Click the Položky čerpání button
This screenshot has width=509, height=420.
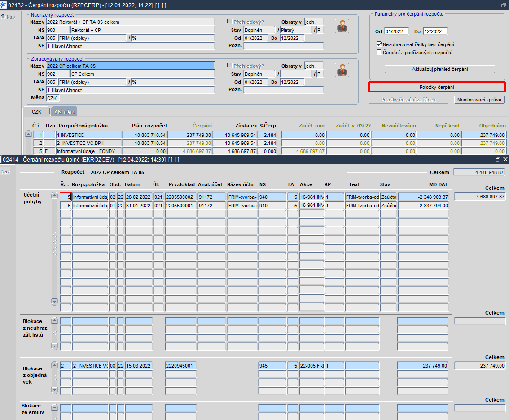click(437, 87)
